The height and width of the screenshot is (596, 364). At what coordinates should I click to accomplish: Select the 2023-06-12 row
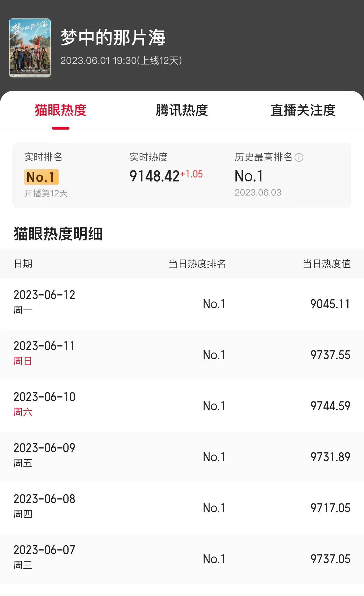(182, 304)
